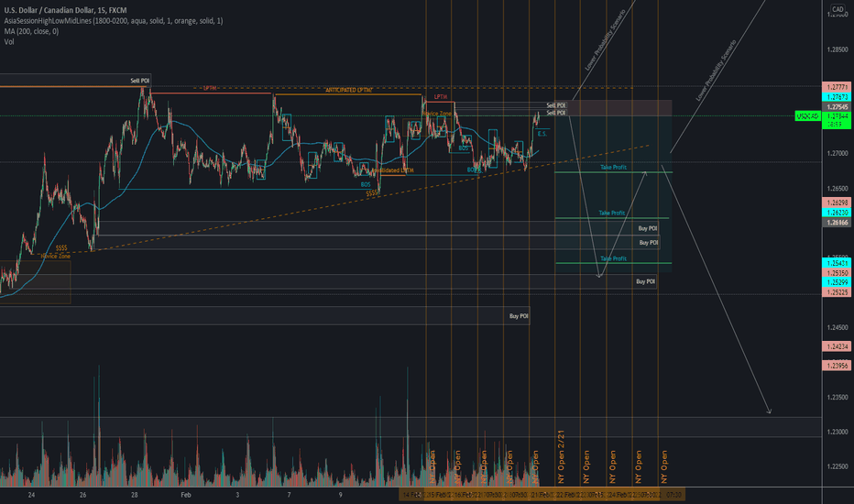Select the aqua 1.27673 price label
This screenshot has height=504, width=854.
[837, 97]
